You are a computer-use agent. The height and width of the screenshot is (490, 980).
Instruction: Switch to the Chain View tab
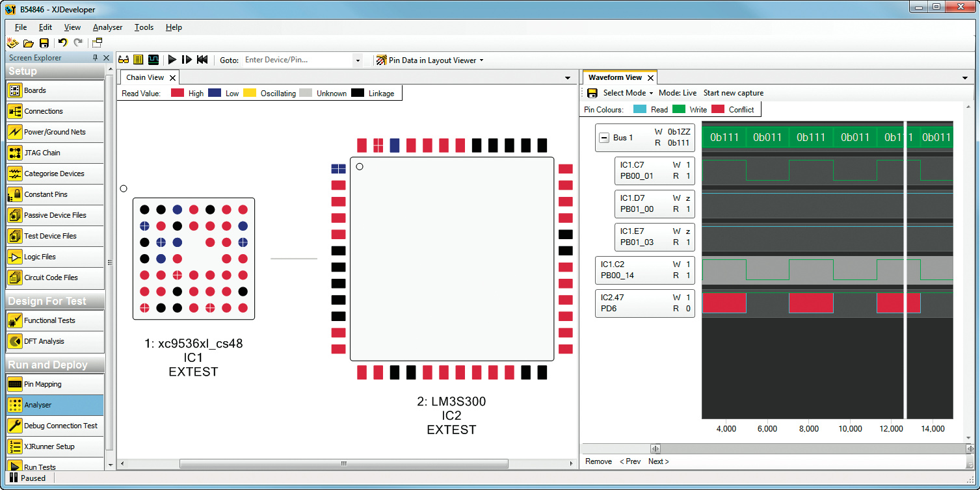pos(145,77)
